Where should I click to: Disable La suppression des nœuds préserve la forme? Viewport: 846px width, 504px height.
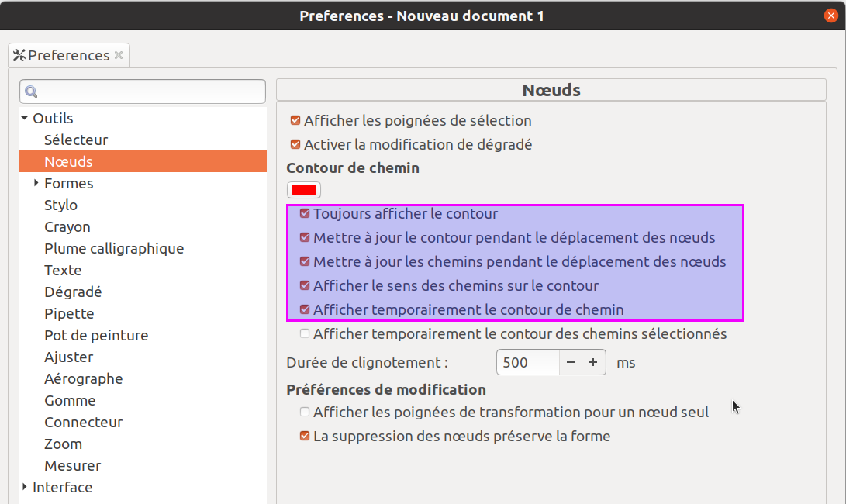305,436
